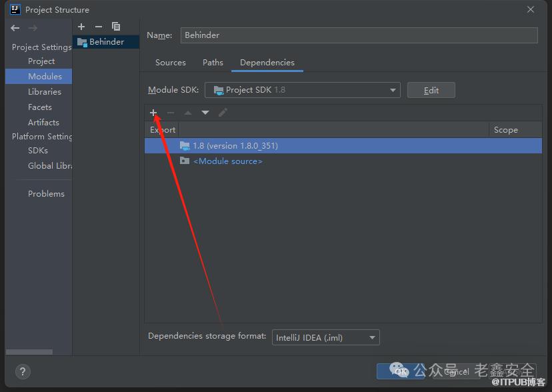Move dependency up with the arrow icon
This screenshot has width=552, height=392.
[x=188, y=113]
